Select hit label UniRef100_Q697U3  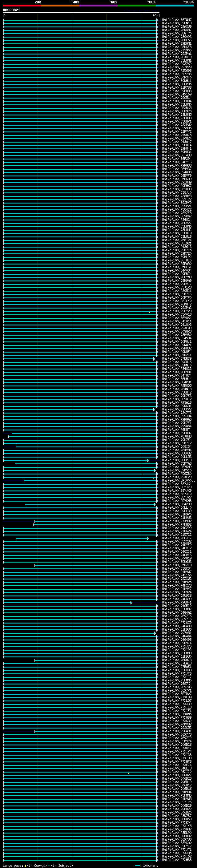coord(177,840)
